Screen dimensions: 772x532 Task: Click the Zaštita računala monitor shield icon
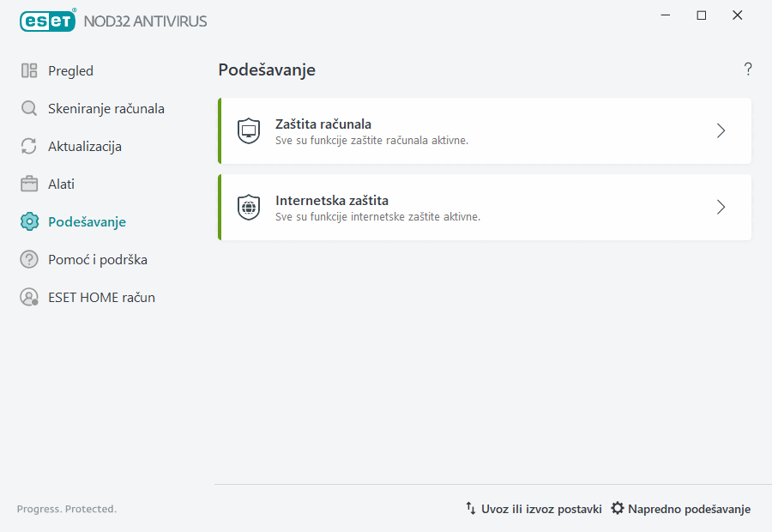tap(248, 130)
